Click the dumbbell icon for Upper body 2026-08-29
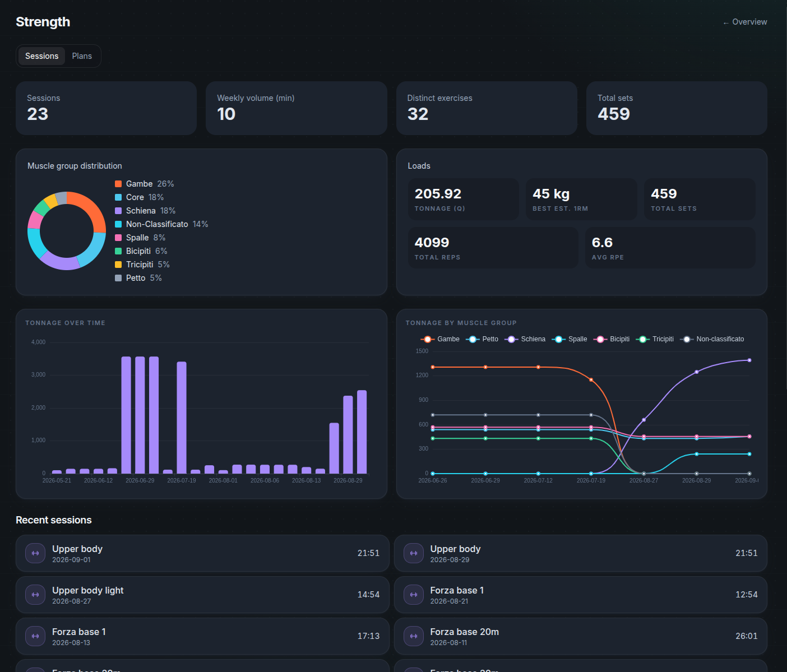Viewport: 787px width, 672px height. [414, 553]
